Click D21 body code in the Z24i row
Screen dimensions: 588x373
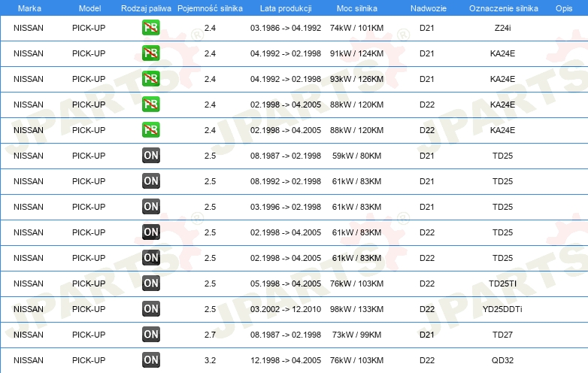pos(427,28)
